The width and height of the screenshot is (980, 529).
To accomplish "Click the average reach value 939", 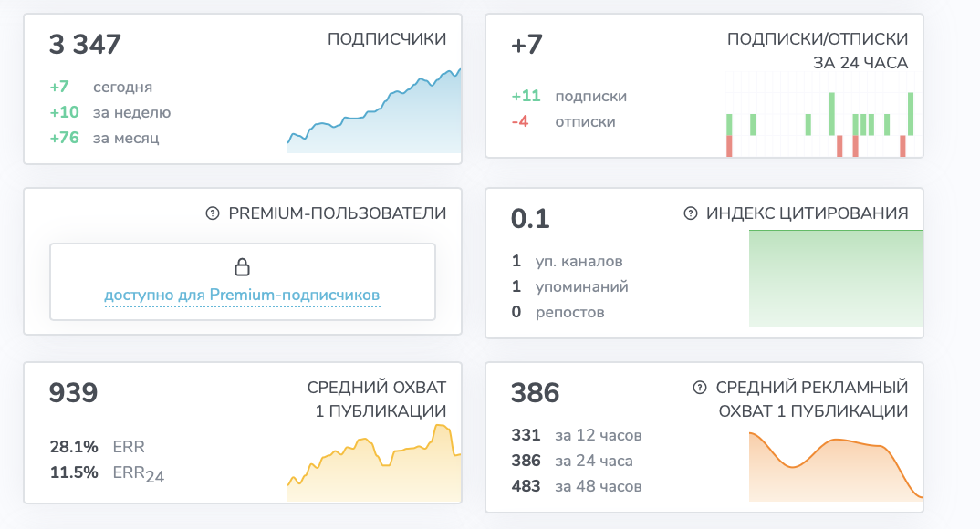I will [73, 393].
